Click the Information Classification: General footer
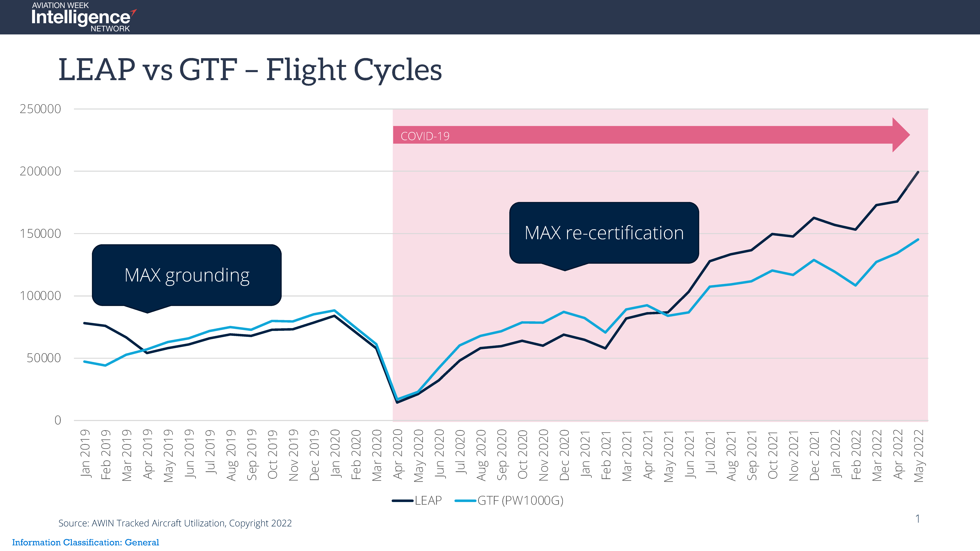 [x=86, y=542]
